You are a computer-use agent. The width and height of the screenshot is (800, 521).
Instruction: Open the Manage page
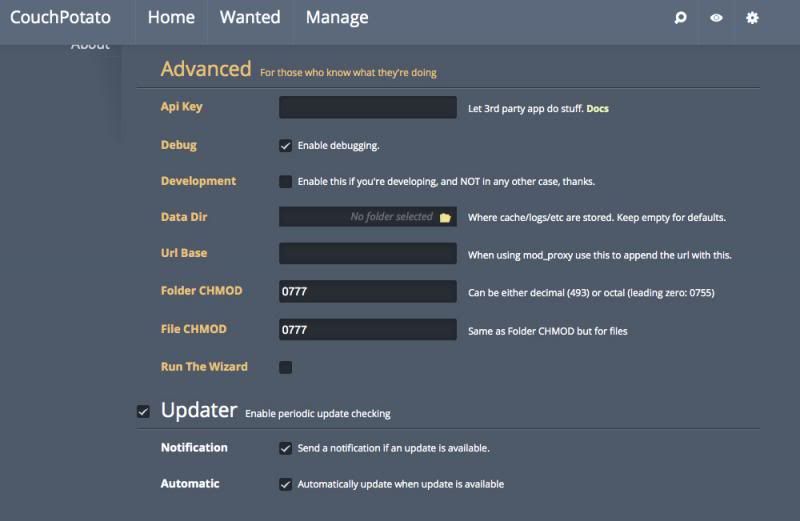pos(337,17)
